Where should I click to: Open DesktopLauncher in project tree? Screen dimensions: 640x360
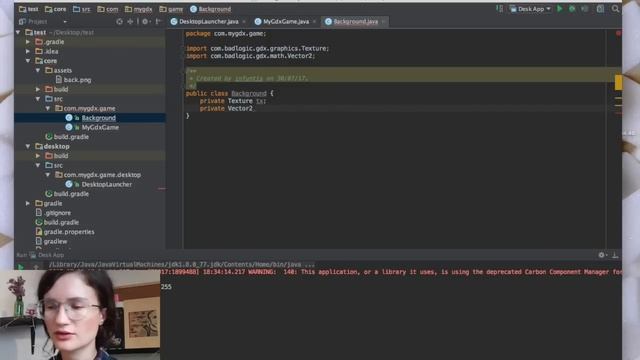(98, 184)
